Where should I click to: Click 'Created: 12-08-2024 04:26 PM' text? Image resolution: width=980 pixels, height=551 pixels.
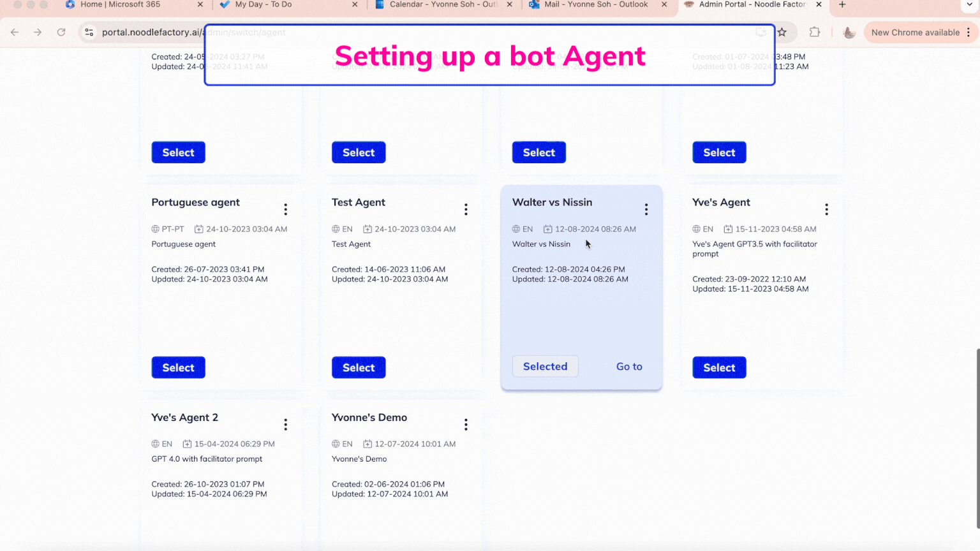tap(568, 269)
